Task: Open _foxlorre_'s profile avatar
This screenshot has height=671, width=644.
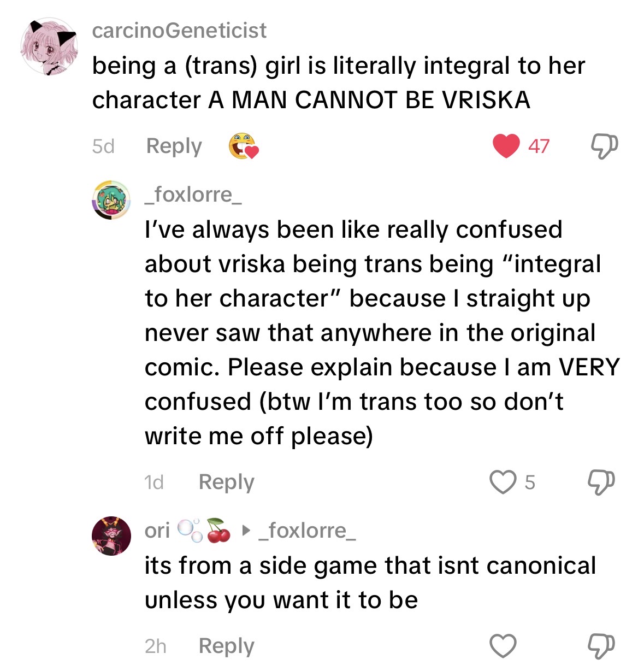Action: pos(111,199)
